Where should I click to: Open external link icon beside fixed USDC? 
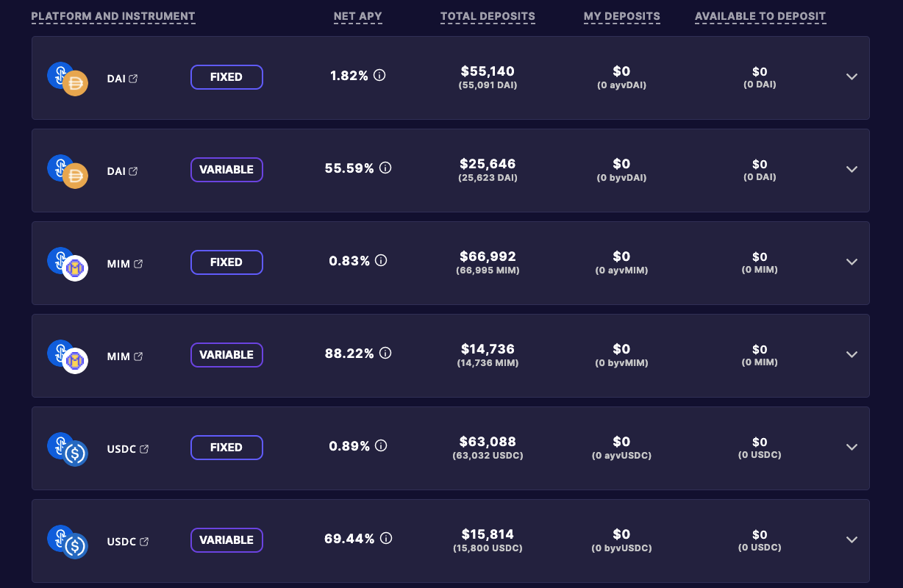tap(144, 449)
